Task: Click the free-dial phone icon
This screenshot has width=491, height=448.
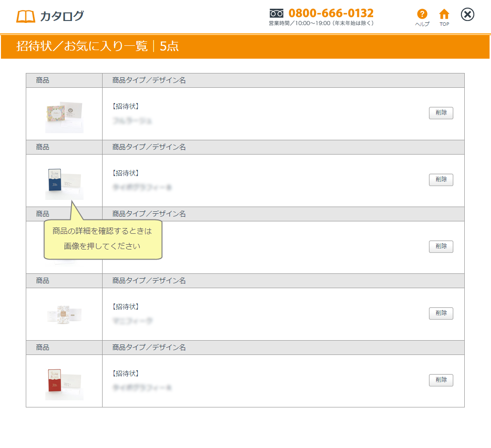Action: (x=277, y=13)
